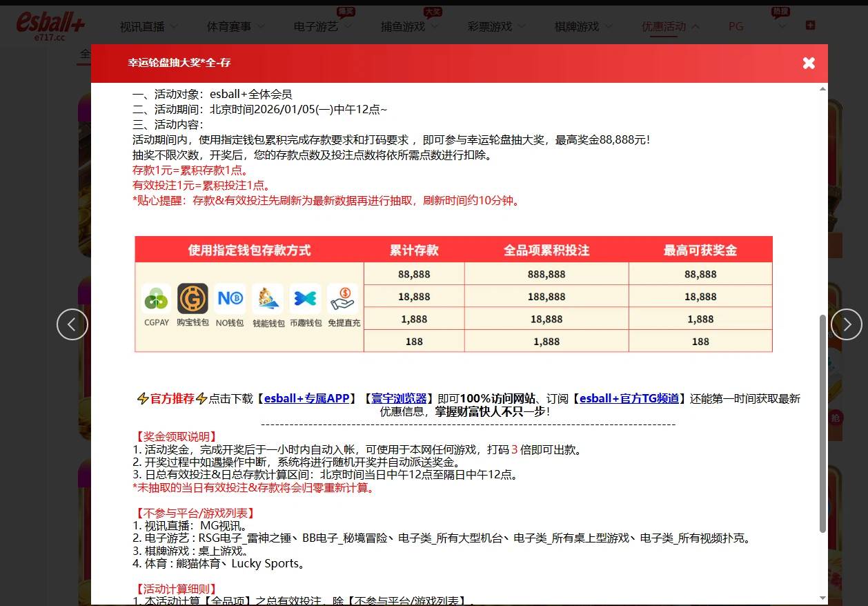Click the scrollbar up arrow in popup

822,89
